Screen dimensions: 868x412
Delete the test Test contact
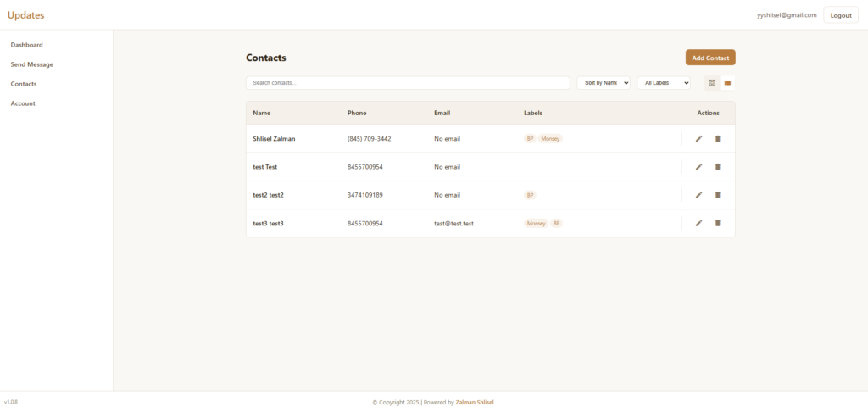[x=717, y=167]
